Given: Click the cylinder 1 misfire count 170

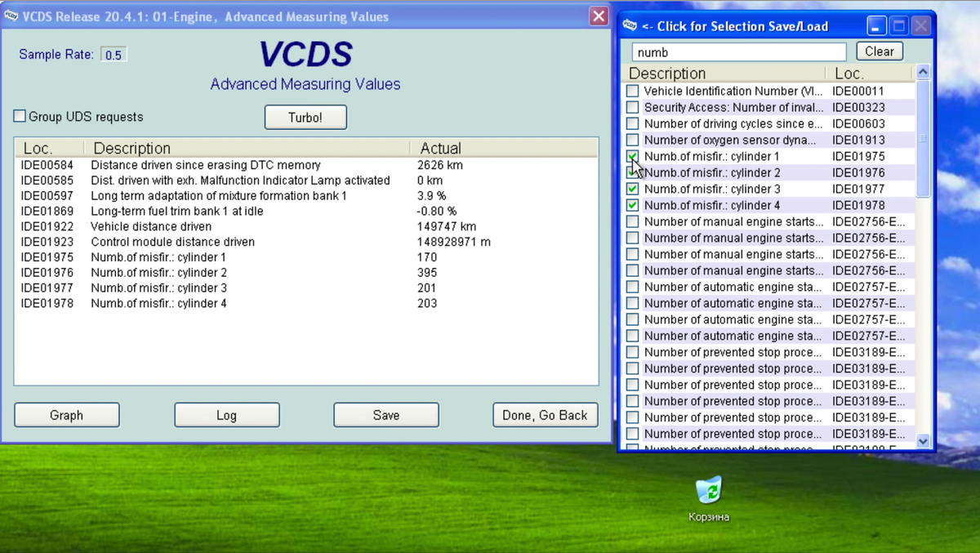Looking at the screenshot, I should tap(426, 257).
